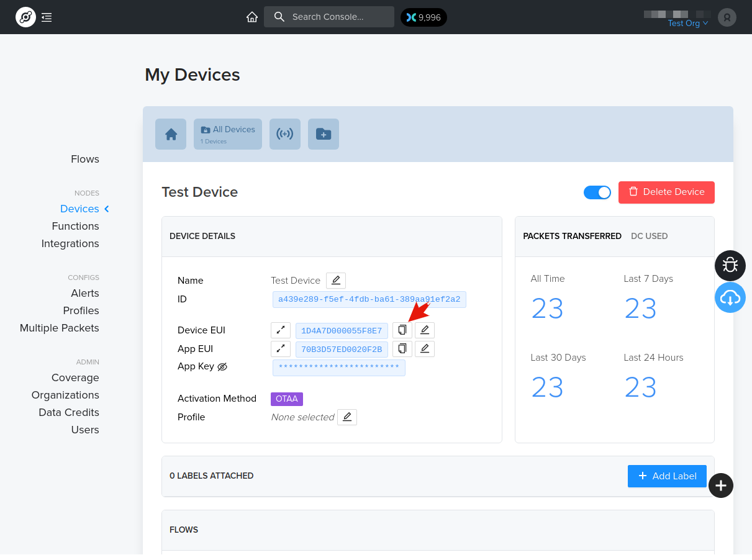This screenshot has width=752, height=560.
Task: Click the cloud download icon
Action: (730, 298)
